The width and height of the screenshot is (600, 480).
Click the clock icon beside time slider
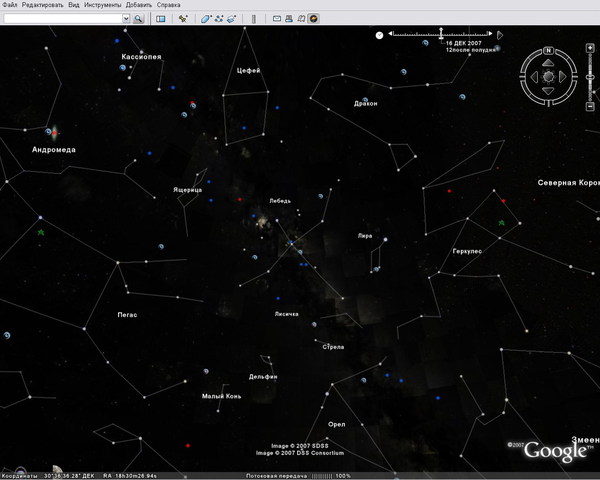coord(379,35)
